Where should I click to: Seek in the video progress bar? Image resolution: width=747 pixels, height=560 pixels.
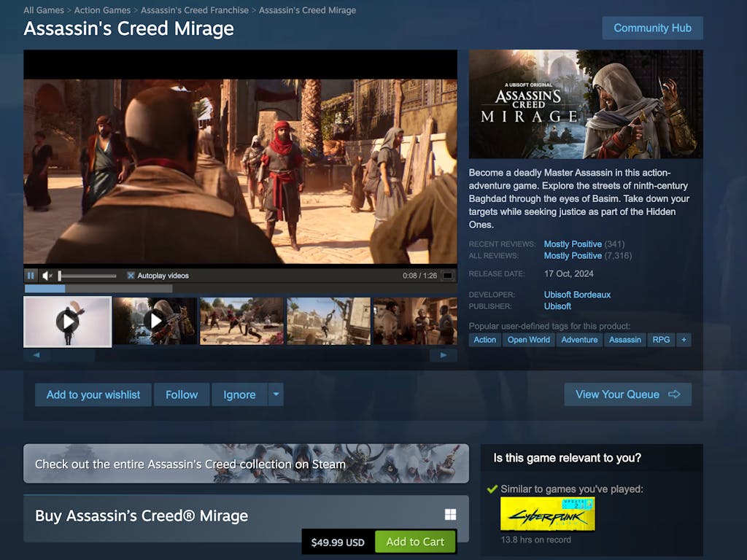[240, 289]
